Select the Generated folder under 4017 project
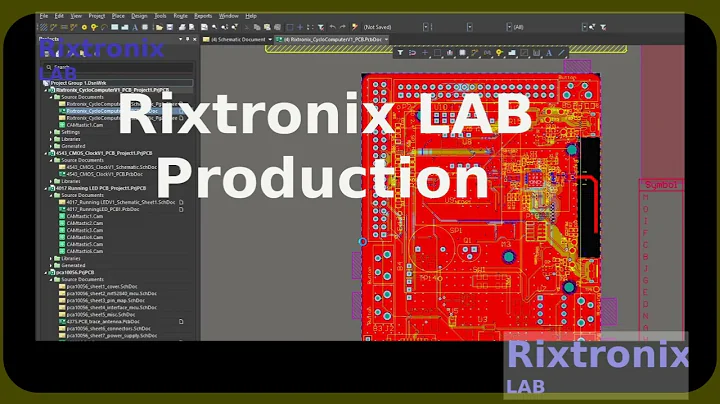The width and height of the screenshot is (720, 404). 73,265
